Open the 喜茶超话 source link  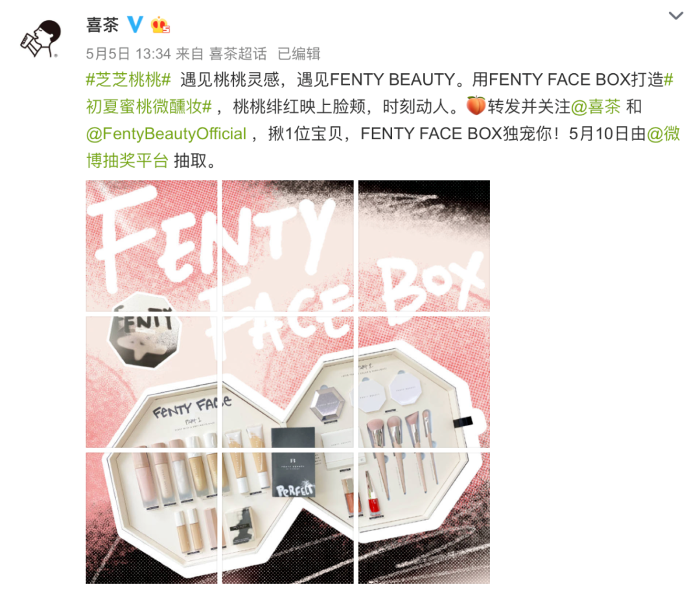pyautogui.click(x=238, y=54)
